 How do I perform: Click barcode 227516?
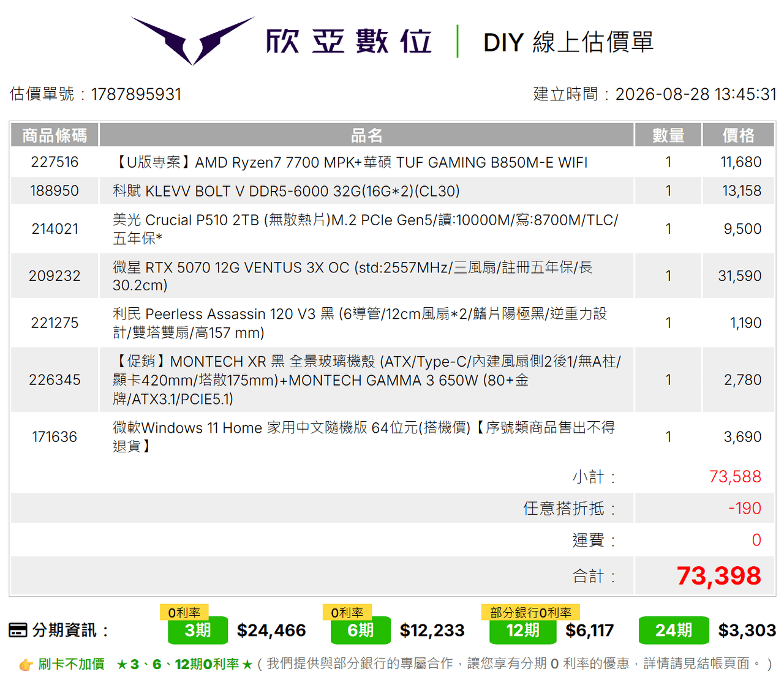(x=55, y=162)
